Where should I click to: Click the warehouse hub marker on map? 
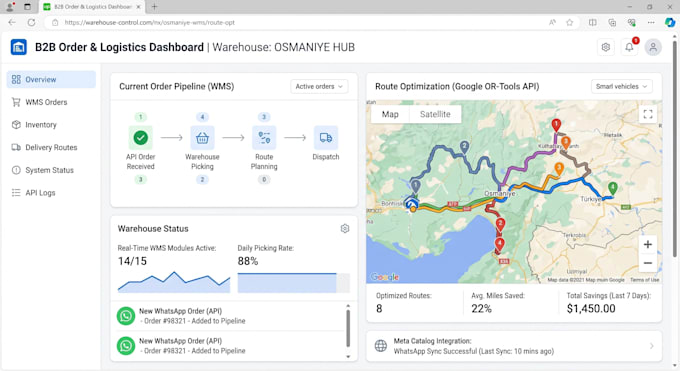tap(412, 203)
